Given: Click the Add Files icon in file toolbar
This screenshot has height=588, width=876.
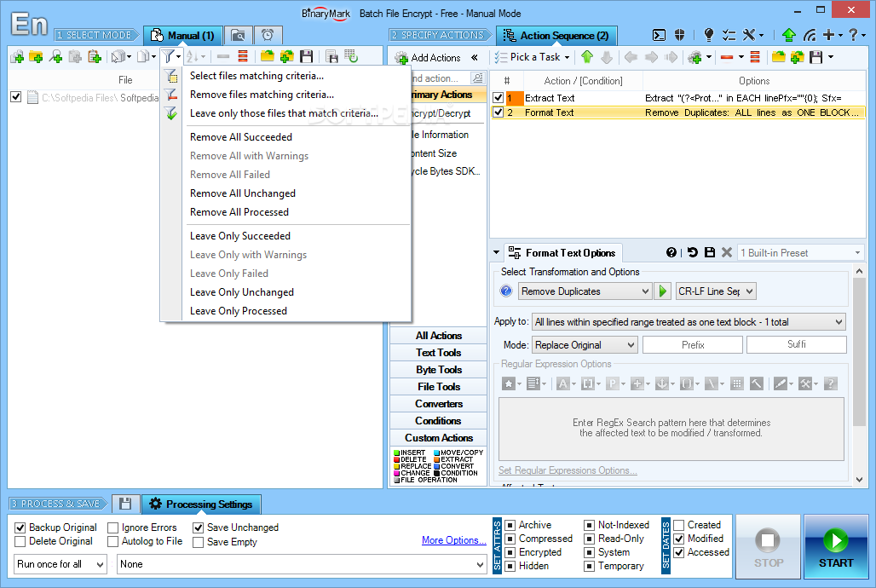Looking at the screenshot, I should click(17, 56).
